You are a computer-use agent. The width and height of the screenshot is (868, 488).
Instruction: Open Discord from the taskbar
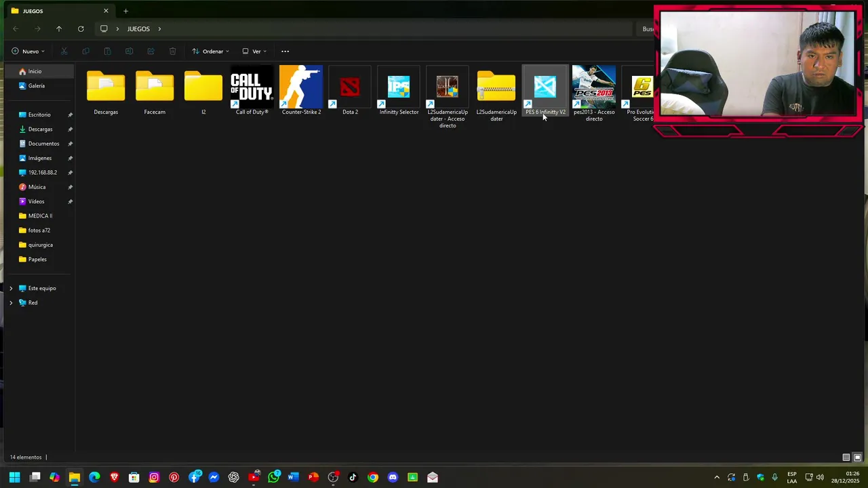pos(393,477)
